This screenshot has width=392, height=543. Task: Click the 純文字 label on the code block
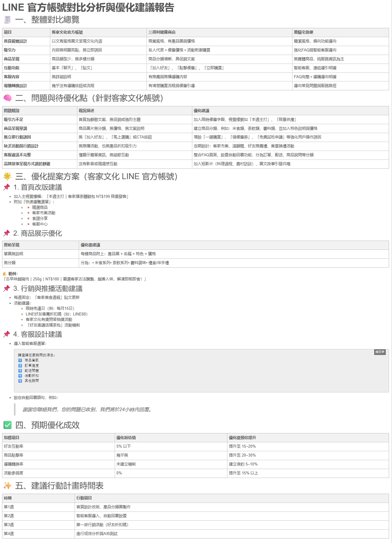(x=380, y=352)
